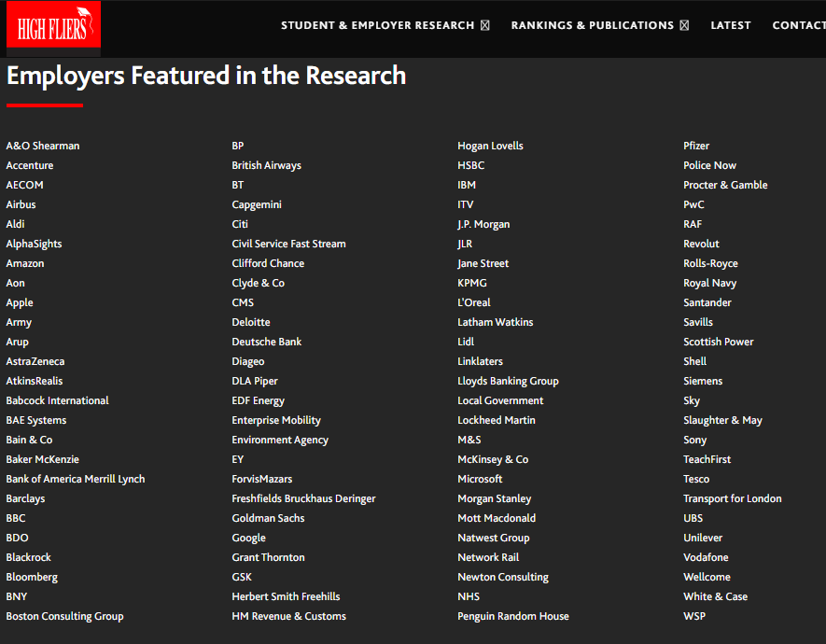Expand Rankings & Publications dropdown arrow
This screenshot has height=644, width=826.
pos(684,25)
